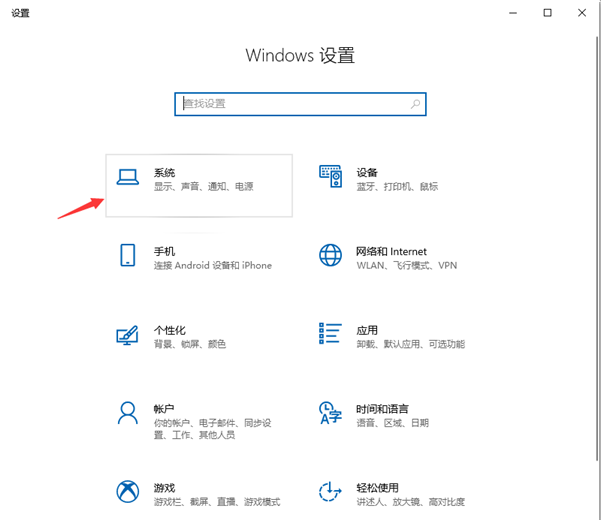Open the 轻松使用 ease of access icon
601x520 pixels.
coord(330,492)
